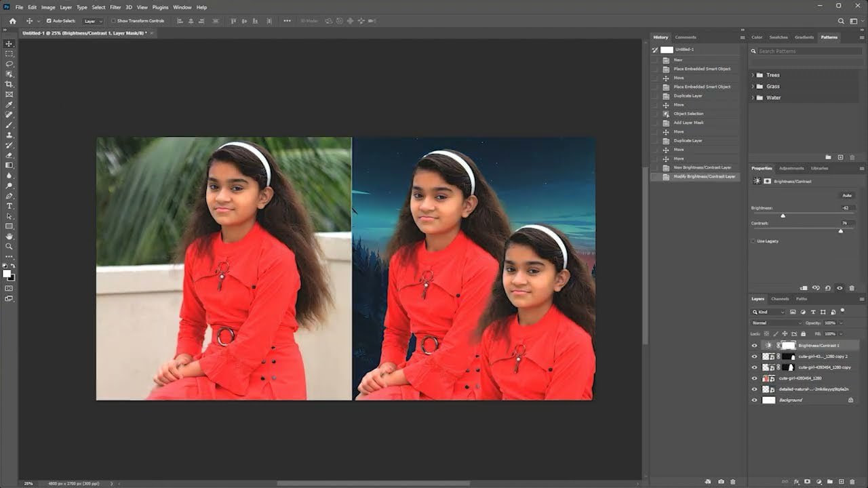Screen dimensions: 868x488
Task: Open the Plugins menu
Action: pyautogui.click(x=160, y=7)
